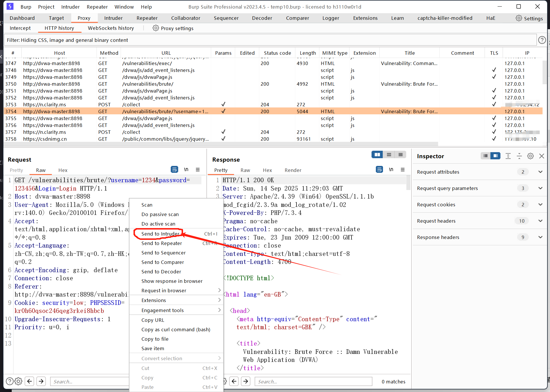Switch to the Intercept sub-tab
Image resolution: width=550 pixels, height=392 pixels.
pyautogui.click(x=20, y=28)
